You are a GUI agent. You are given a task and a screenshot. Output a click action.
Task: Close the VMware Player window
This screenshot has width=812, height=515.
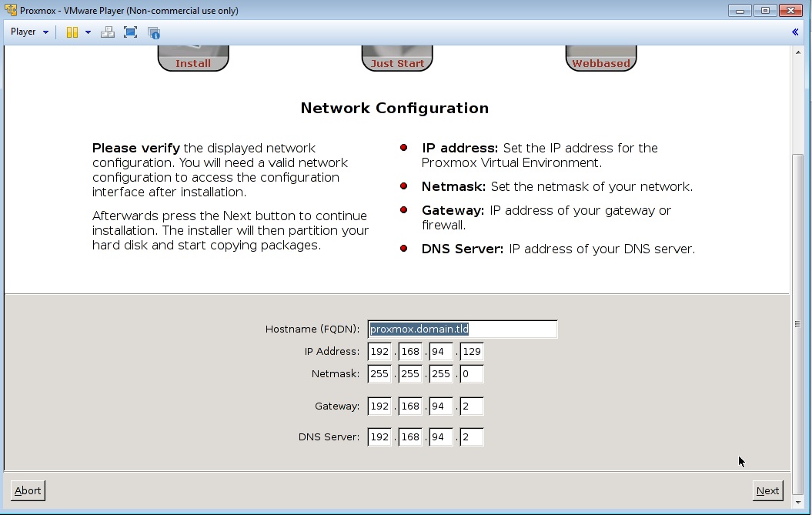(790, 10)
